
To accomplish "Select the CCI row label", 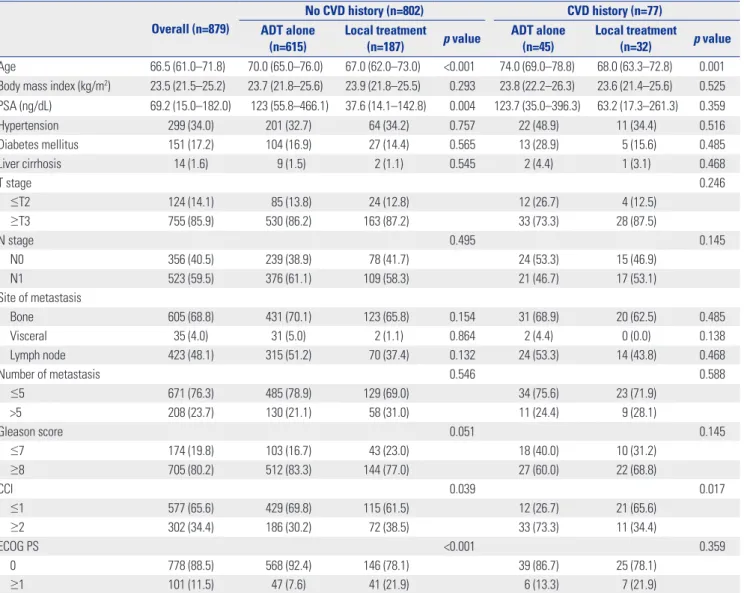I will tap(7, 489).
